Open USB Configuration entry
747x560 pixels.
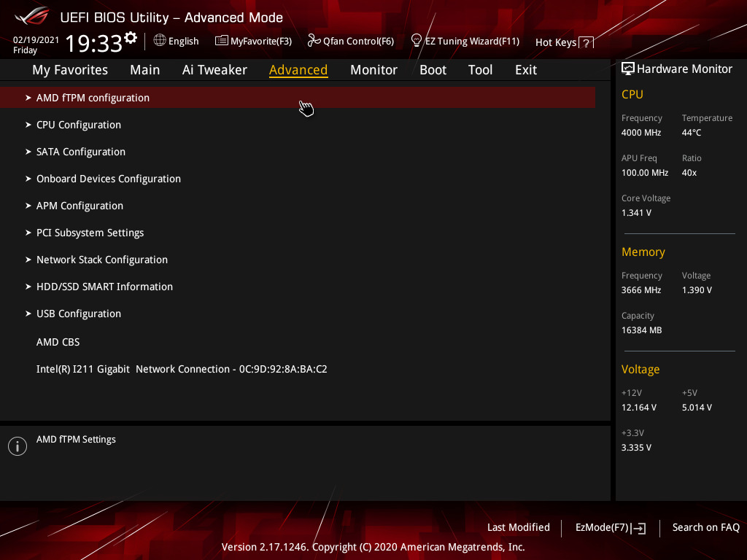(x=79, y=314)
